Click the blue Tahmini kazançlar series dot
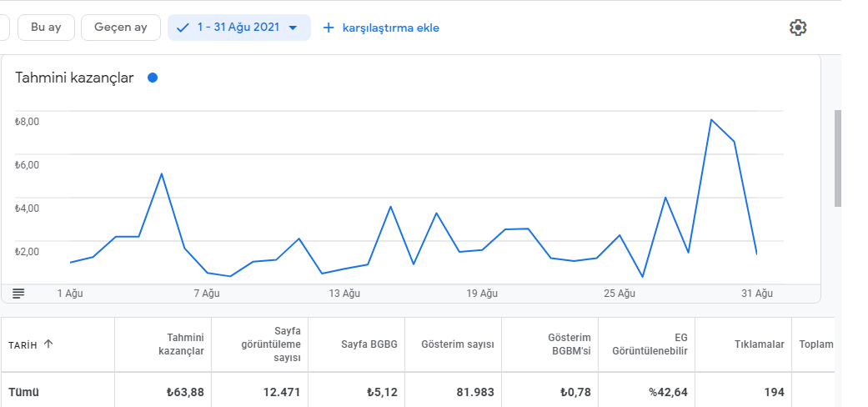The width and height of the screenshot is (868, 407). click(152, 78)
